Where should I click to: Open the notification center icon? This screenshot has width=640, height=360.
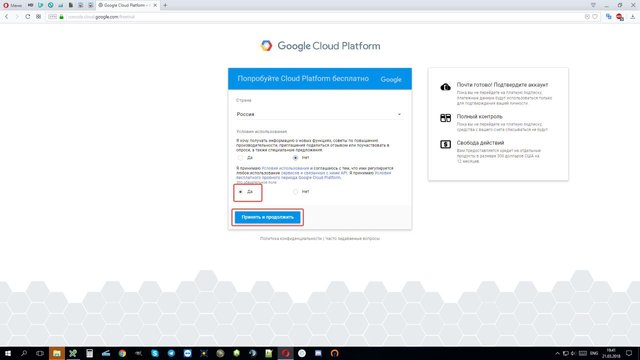[629, 353]
